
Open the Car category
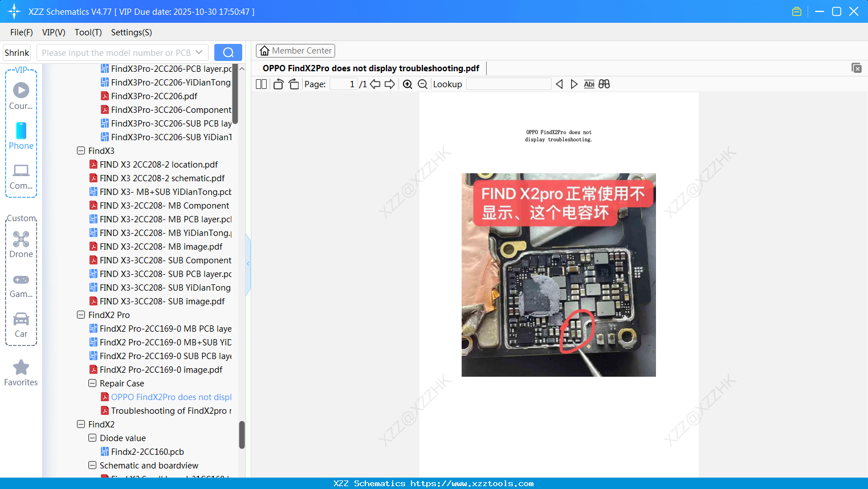[x=21, y=324]
